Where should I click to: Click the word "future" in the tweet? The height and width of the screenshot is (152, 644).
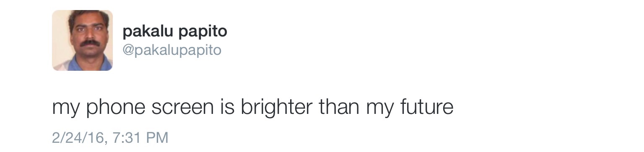(x=427, y=107)
